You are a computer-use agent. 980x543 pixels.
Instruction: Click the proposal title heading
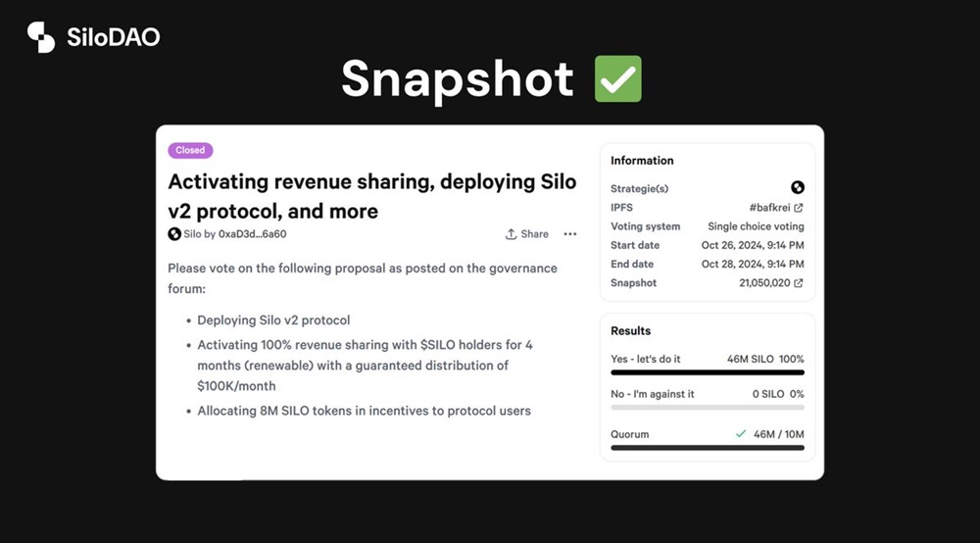click(371, 196)
